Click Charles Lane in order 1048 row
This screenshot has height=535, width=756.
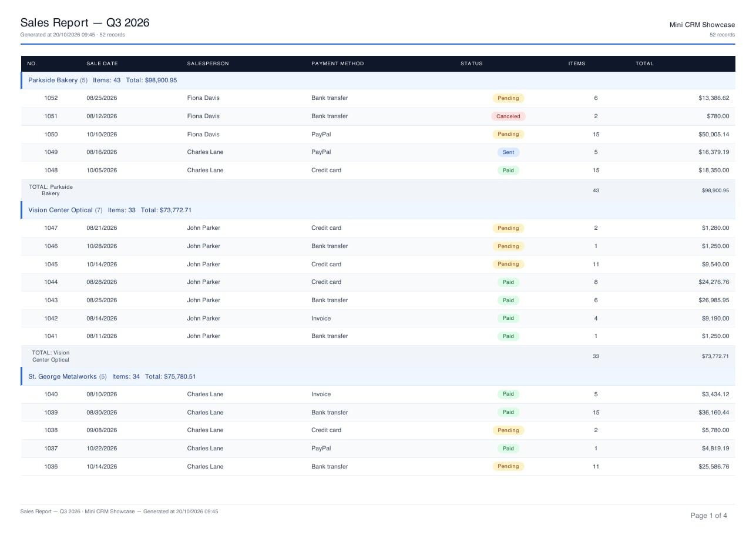(x=205, y=170)
